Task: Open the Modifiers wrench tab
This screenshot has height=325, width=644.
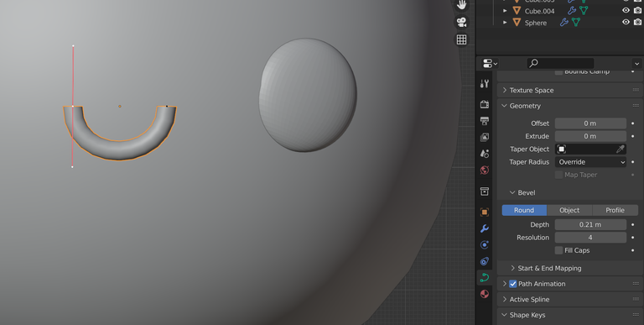Action: [485, 228]
